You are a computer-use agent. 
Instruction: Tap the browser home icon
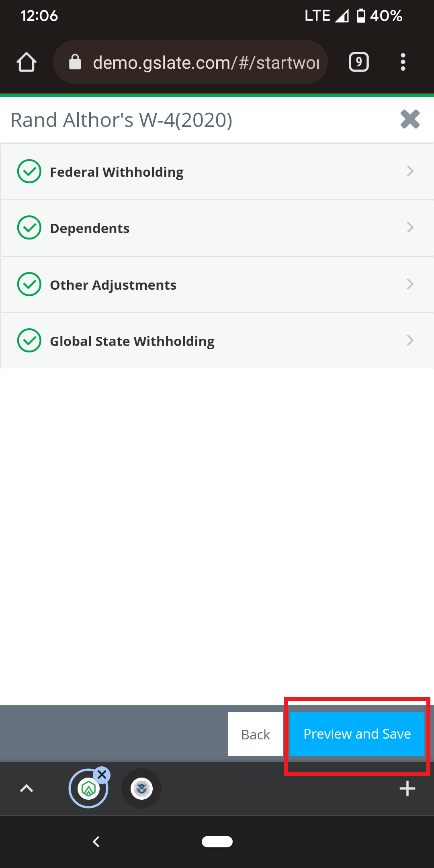27,62
